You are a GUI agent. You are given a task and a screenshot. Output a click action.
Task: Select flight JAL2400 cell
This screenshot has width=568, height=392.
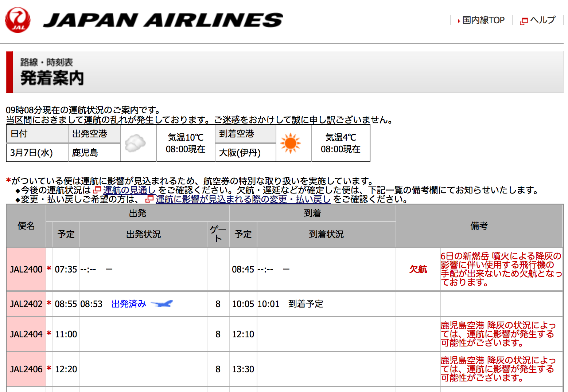click(26, 269)
